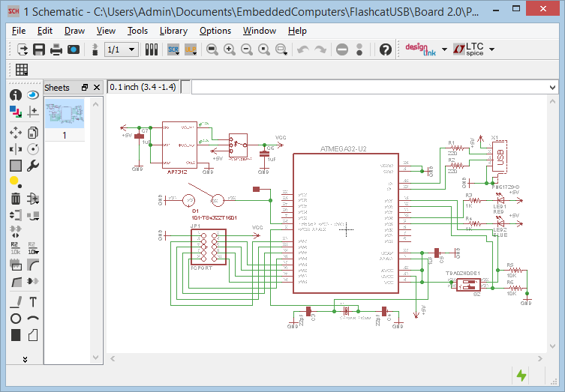The width and height of the screenshot is (565, 392).
Task: Open Help via question mark icon
Action: [386, 49]
